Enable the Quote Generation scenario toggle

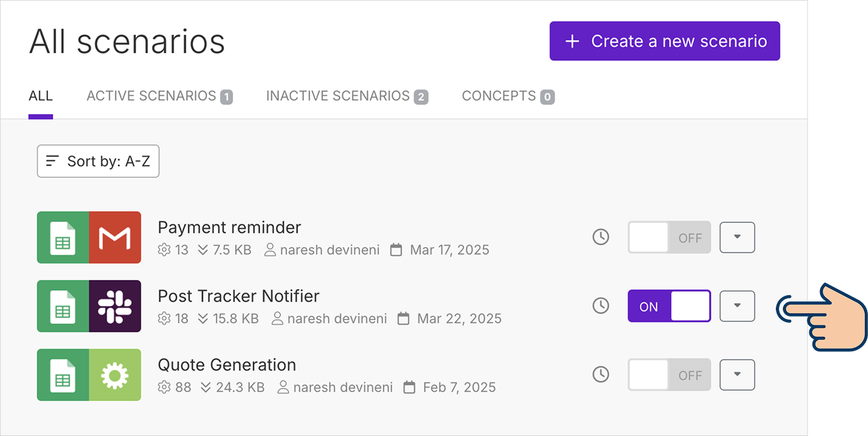(x=669, y=375)
